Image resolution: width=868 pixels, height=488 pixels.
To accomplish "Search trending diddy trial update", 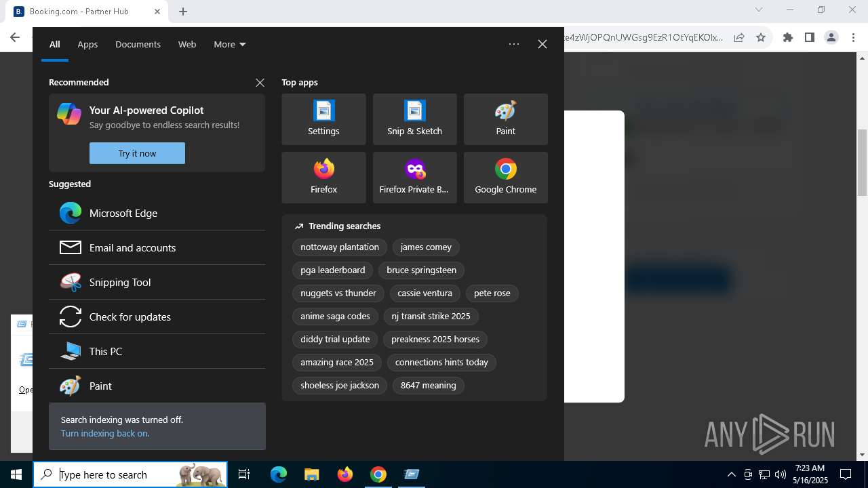I will tap(335, 339).
